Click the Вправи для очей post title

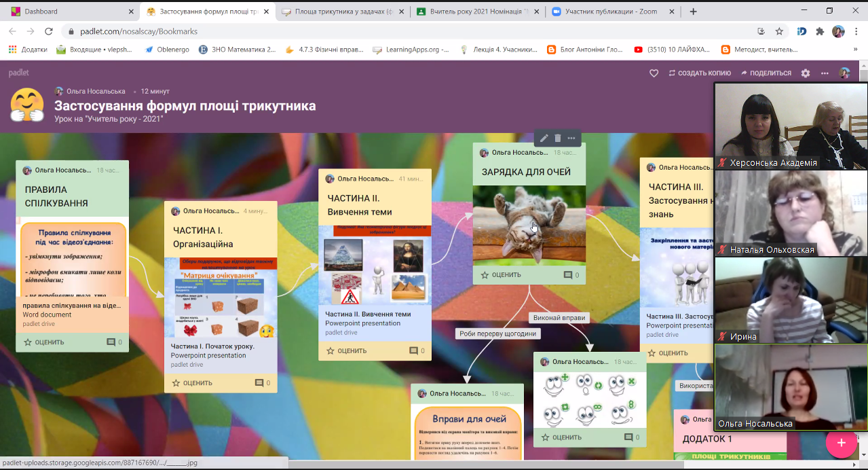click(470, 419)
